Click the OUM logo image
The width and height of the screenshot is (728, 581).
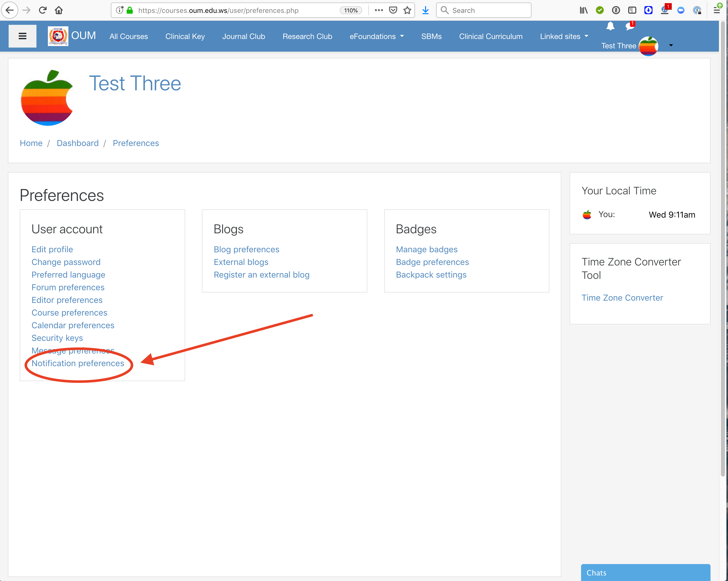(58, 36)
